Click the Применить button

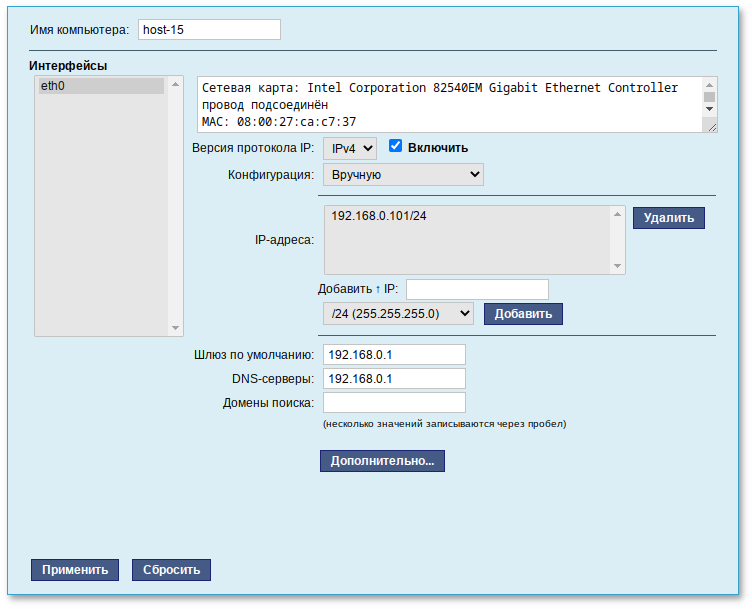point(75,570)
